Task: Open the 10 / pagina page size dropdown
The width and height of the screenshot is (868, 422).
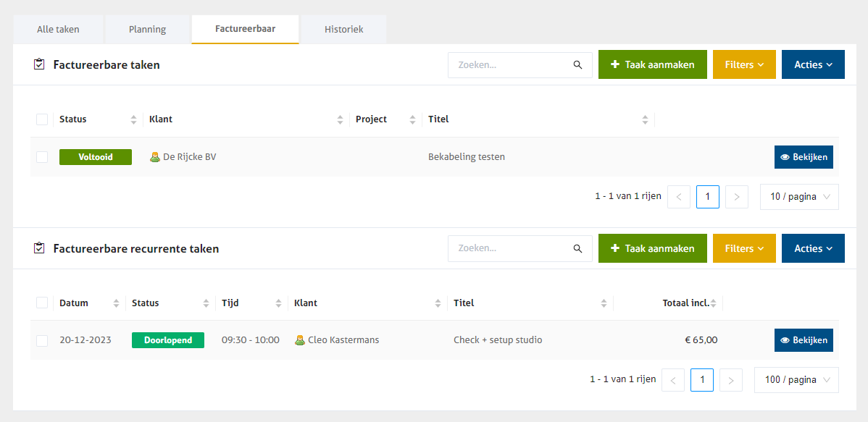Action: pyautogui.click(x=799, y=197)
